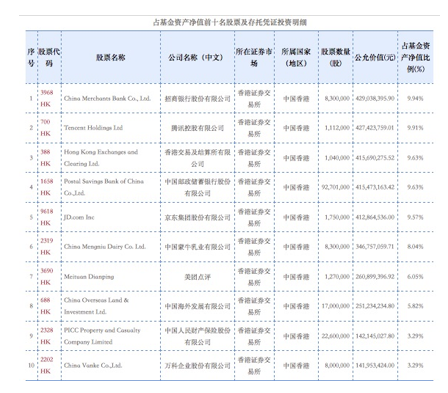Click share quantity 1,112,000

click(337, 128)
